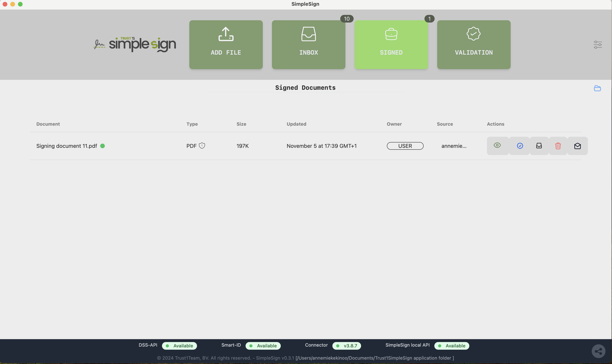The width and height of the screenshot is (612, 364).
Task: Open the signed documents folder icon
Action: coord(597,88)
